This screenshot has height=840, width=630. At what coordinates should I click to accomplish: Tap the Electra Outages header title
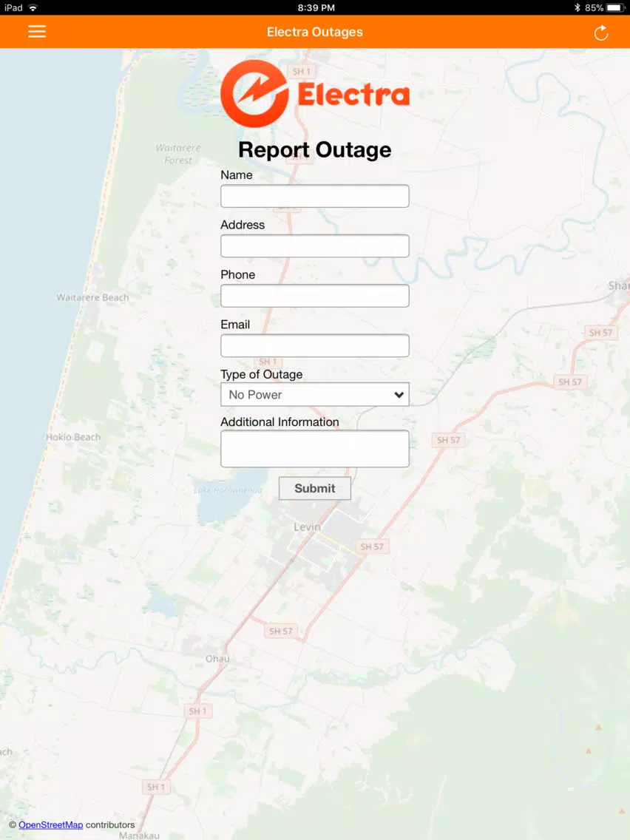point(315,32)
